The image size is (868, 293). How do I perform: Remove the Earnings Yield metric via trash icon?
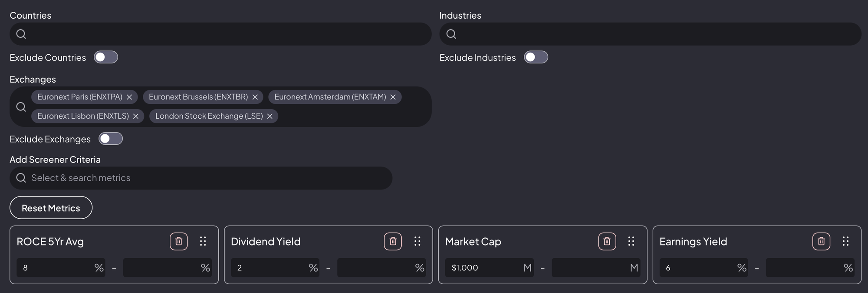coord(821,241)
